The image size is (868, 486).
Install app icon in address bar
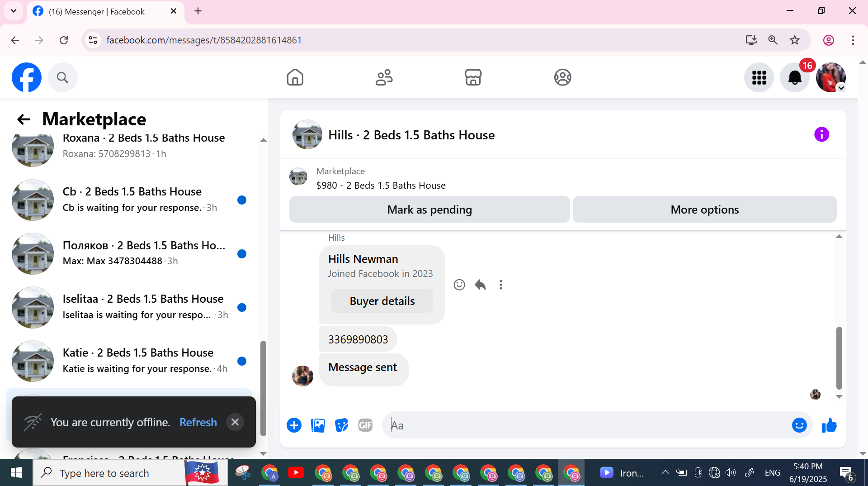pos(751,40)
